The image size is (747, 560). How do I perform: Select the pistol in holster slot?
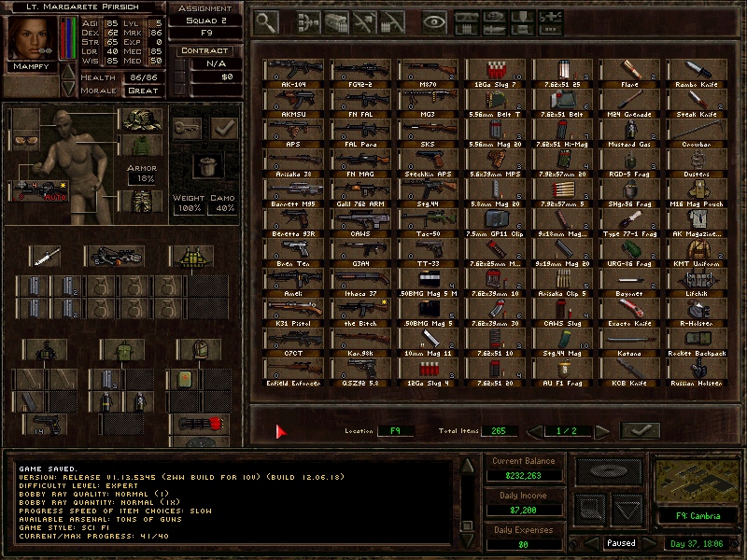pyautogui.click(x=46, y=425)
